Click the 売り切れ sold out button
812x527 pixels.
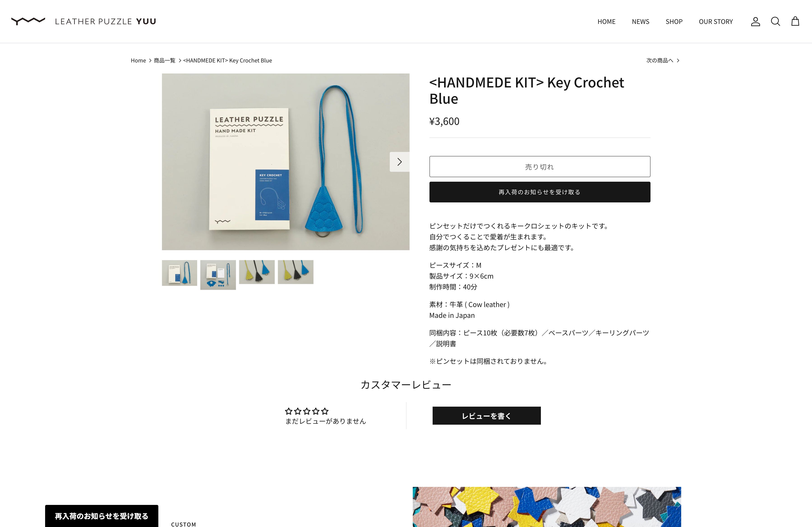coord(540,167)
